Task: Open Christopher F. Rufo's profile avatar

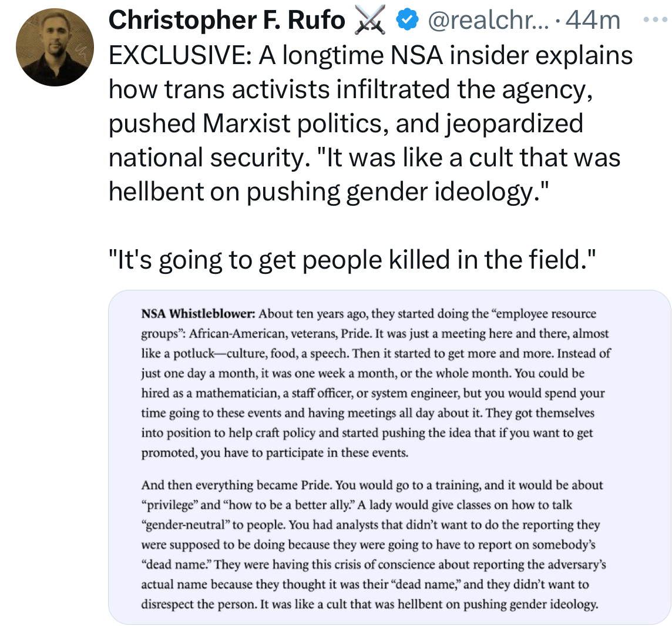Action: 55,48
